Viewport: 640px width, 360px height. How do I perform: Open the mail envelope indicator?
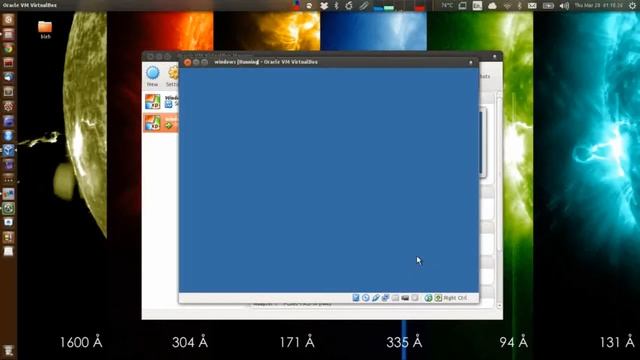(532, 6)
